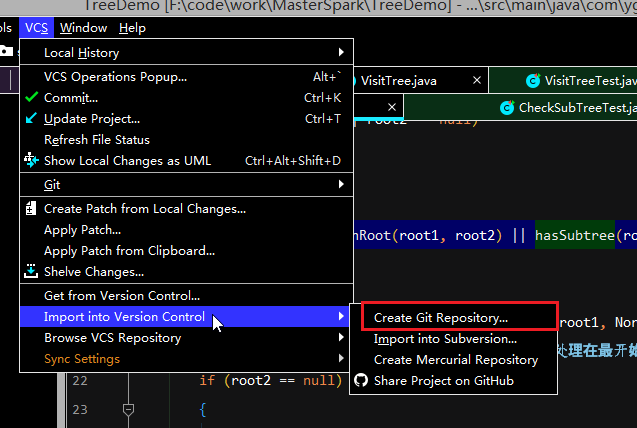Open the Window menu
Image resolution: width=637 pixels, height=428 pixels.
pos(83,28)
